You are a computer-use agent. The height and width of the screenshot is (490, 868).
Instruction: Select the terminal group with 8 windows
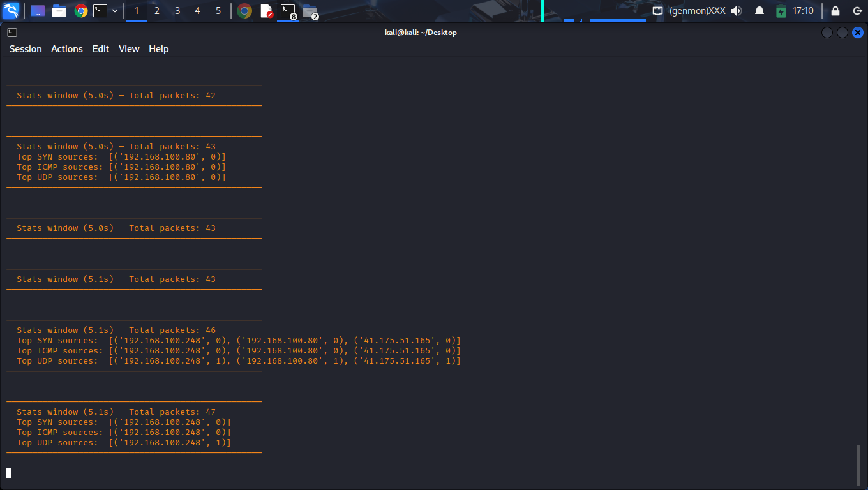click(x=288, y=11)
